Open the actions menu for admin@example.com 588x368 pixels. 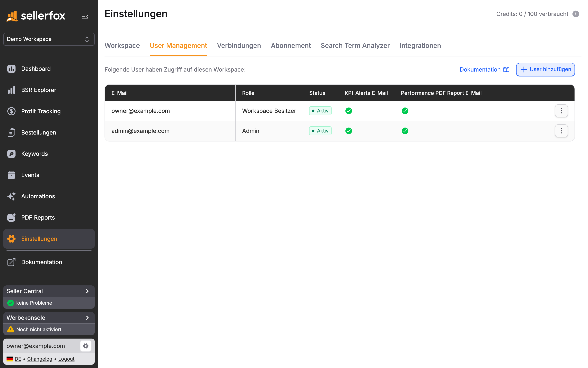click(x=561, y=131)
